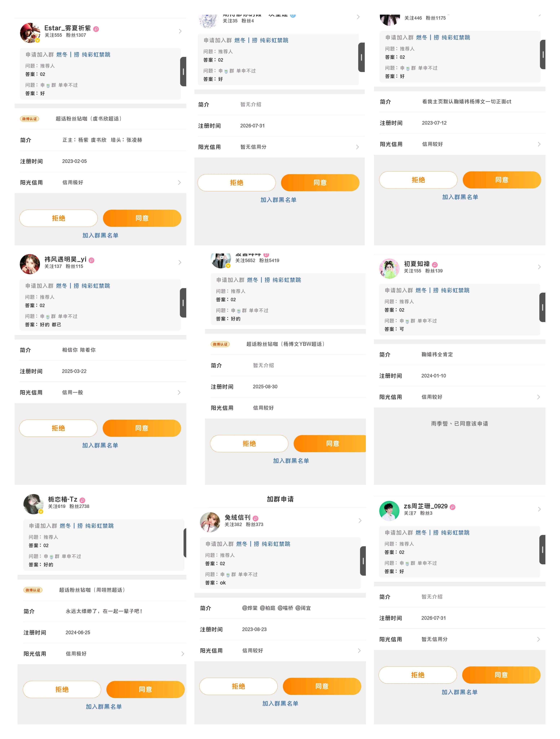Open 初夏知禕 avatar thumbnail

click(x=389, y=269)
